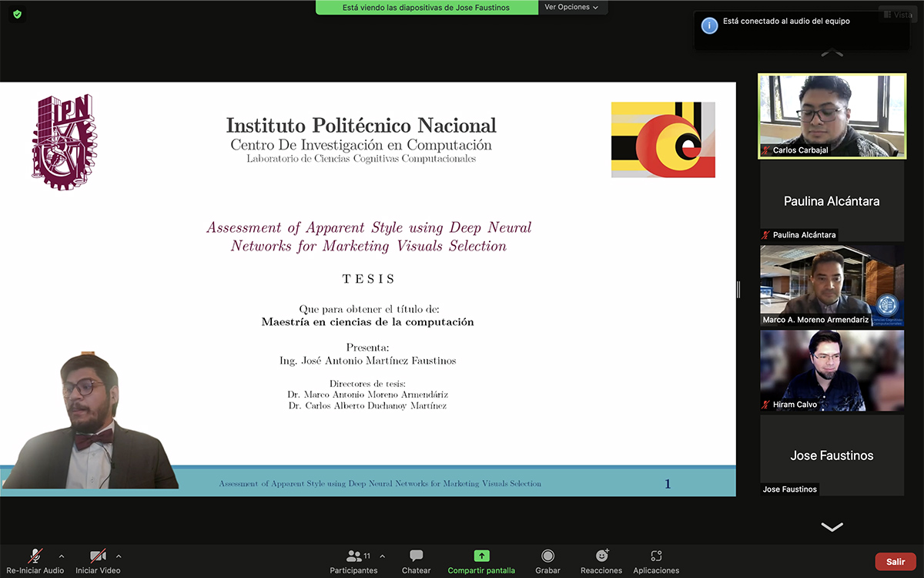Click slide number "1" in the footer
This screenshot has height=578, width=924.
click(x=668, y=484)
